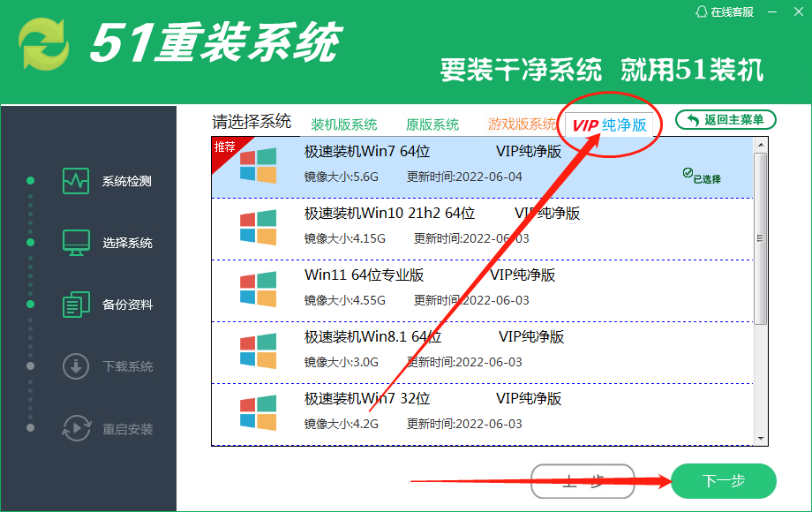812x512 pixels.
Task: Click the 镜像大小:4.55G text
Action: 345,300
